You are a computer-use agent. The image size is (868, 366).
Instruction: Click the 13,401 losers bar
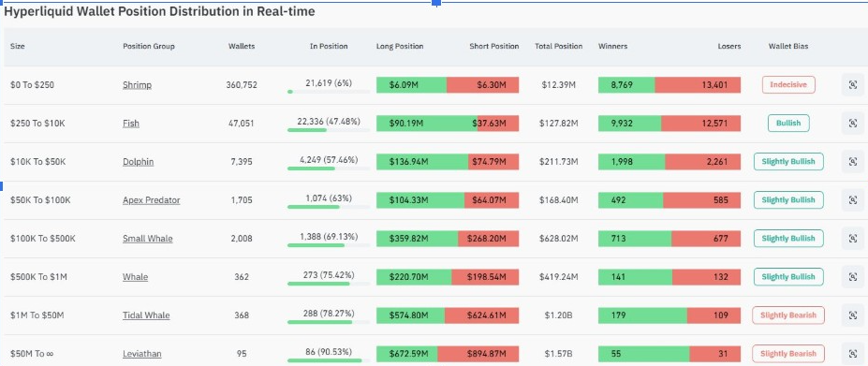pyautogui.click(x=699, y=85)
